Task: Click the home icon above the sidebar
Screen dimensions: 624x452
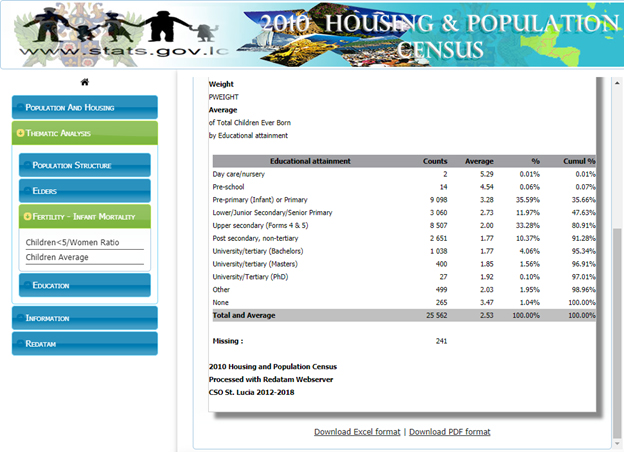Action: pos(84,82)
